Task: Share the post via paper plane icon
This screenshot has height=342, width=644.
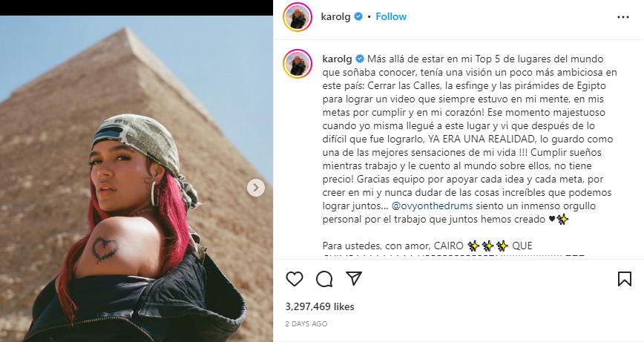Action: [354, 278]
